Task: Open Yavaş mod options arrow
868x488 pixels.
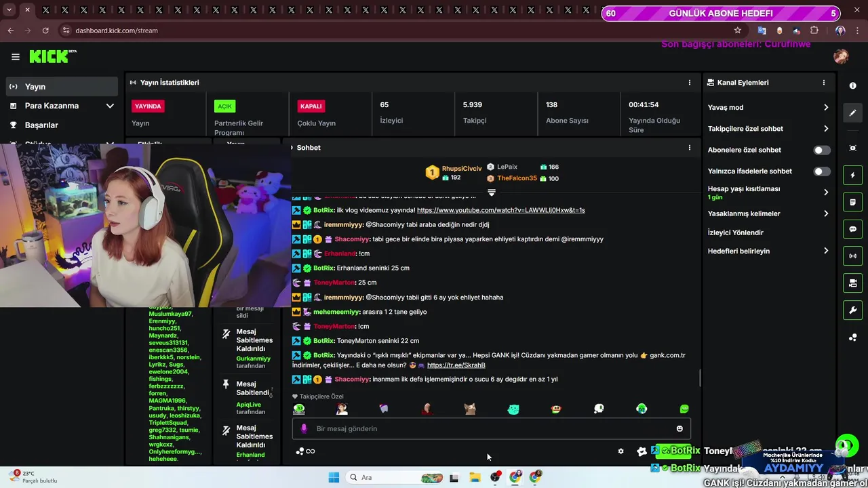Action: [826, 108]
